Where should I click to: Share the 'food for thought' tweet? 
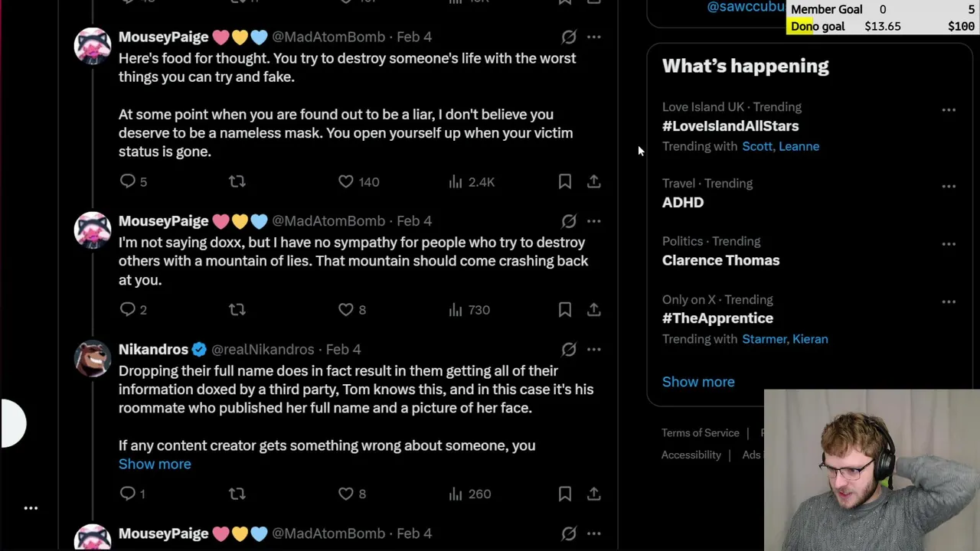594,181
